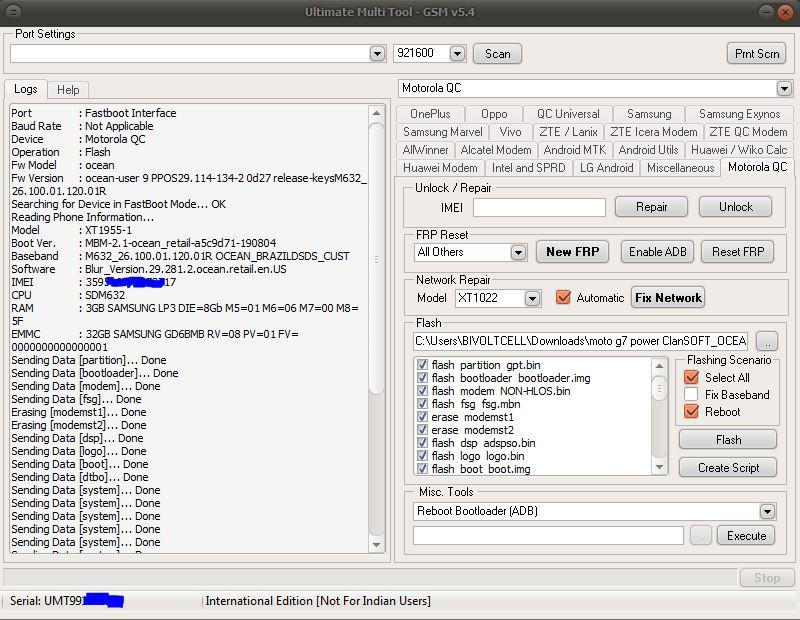Click the Prnt Scrn button
This screenshot has height=620, width=800.
point(757,54)
